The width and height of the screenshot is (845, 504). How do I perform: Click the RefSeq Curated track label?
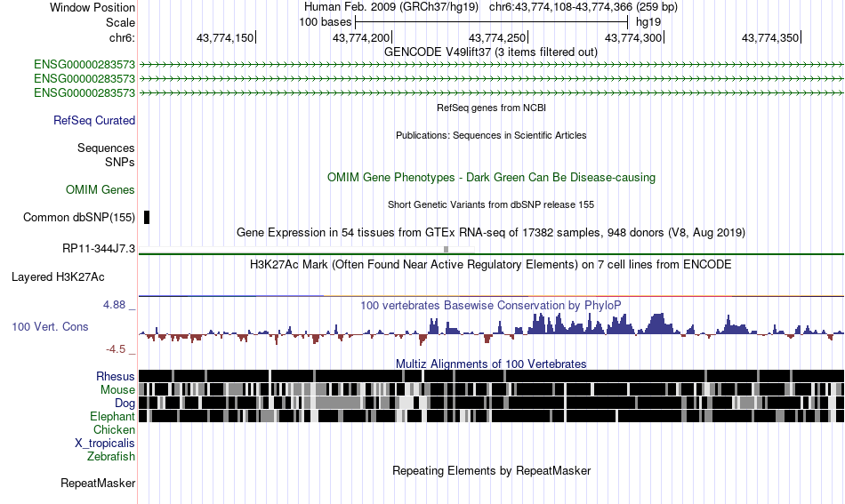93,121
